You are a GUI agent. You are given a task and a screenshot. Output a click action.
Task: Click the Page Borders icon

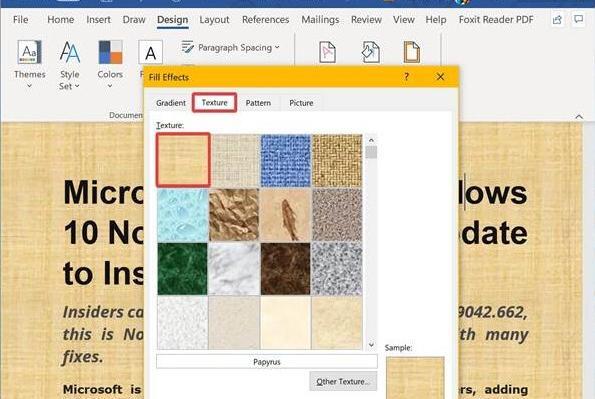click(x=412, y=52)
